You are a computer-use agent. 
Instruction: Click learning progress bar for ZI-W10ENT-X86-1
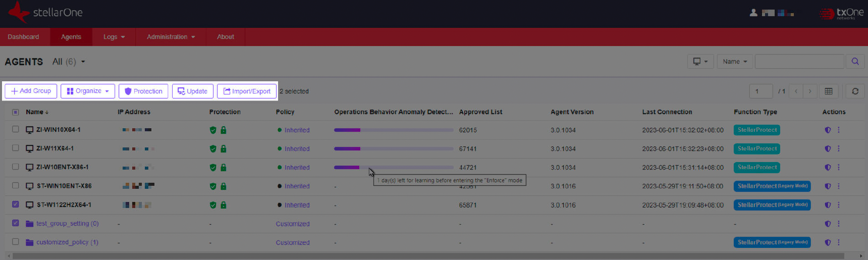[x=393, y=167]
